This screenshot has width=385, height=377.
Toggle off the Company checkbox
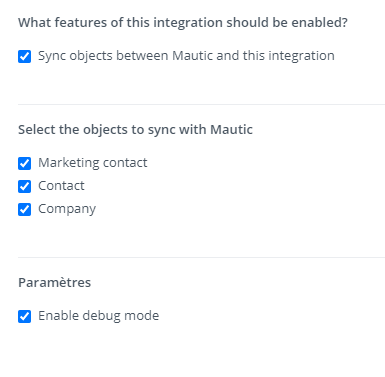click(x=24, y=209)
